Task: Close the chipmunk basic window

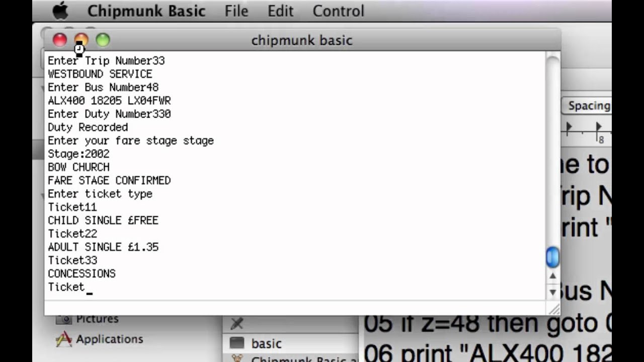Action: pos(60,40)
